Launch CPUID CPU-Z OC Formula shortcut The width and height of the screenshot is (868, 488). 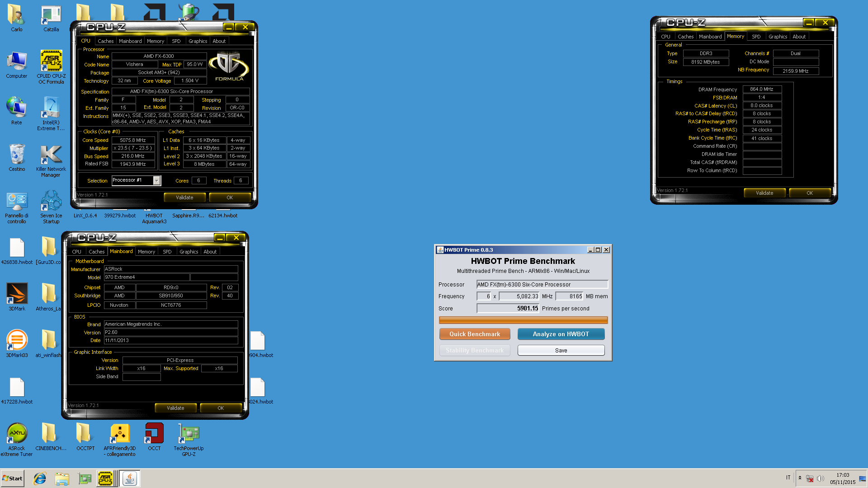(x=51, y=67)
